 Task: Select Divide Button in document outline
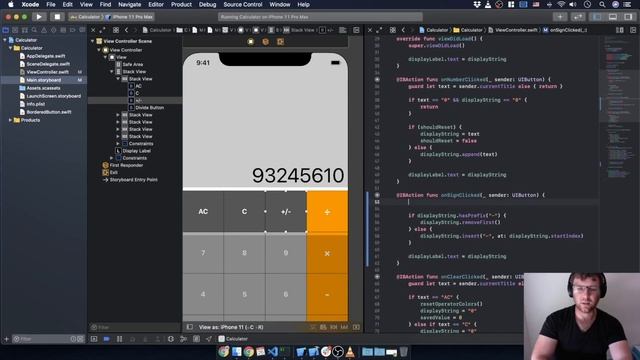coord(149,108)
